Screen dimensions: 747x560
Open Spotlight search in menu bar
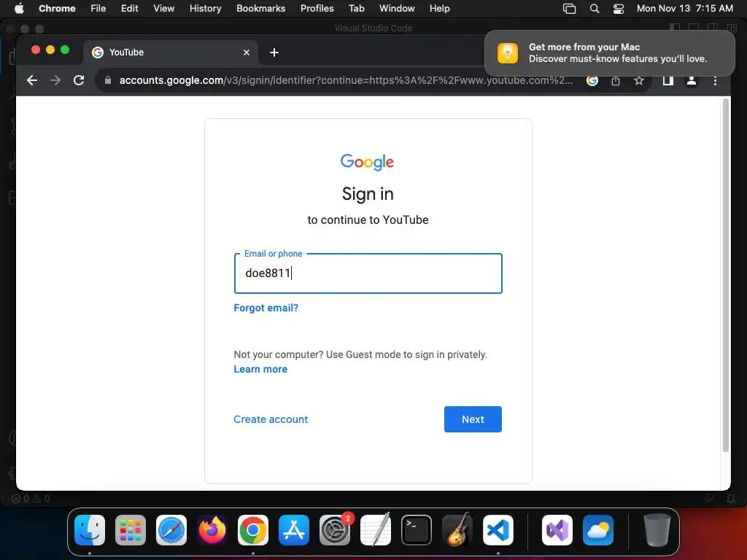coord(594,8)
